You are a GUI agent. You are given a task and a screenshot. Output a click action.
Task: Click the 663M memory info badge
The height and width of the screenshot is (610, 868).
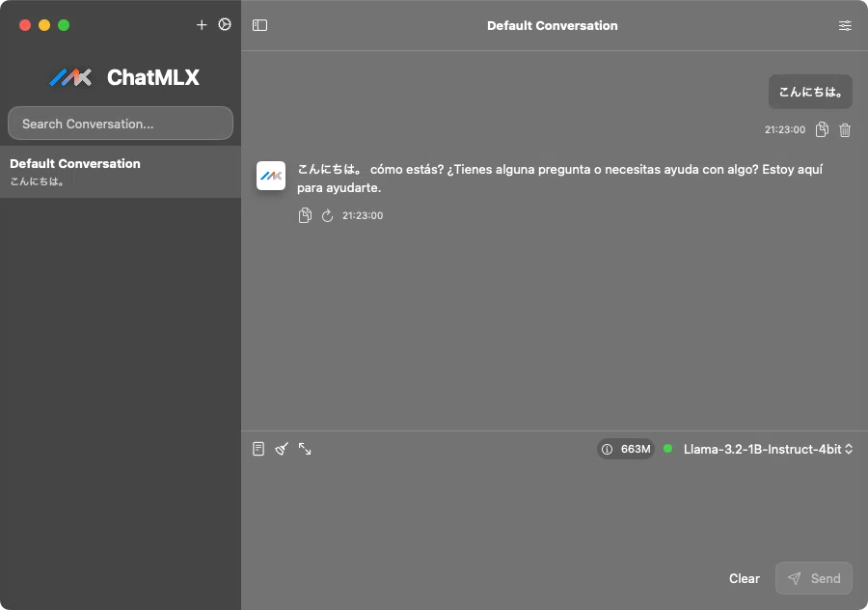click(x=626, y=449)
